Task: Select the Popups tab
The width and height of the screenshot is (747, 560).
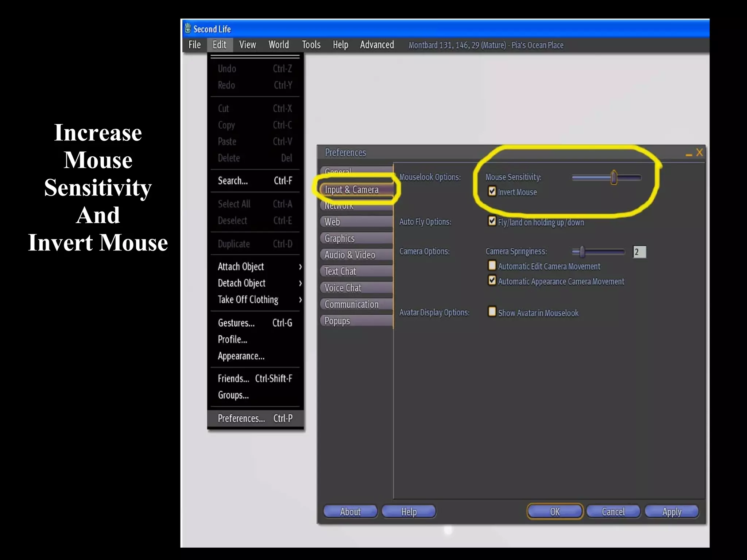Action: coord(356,321)
